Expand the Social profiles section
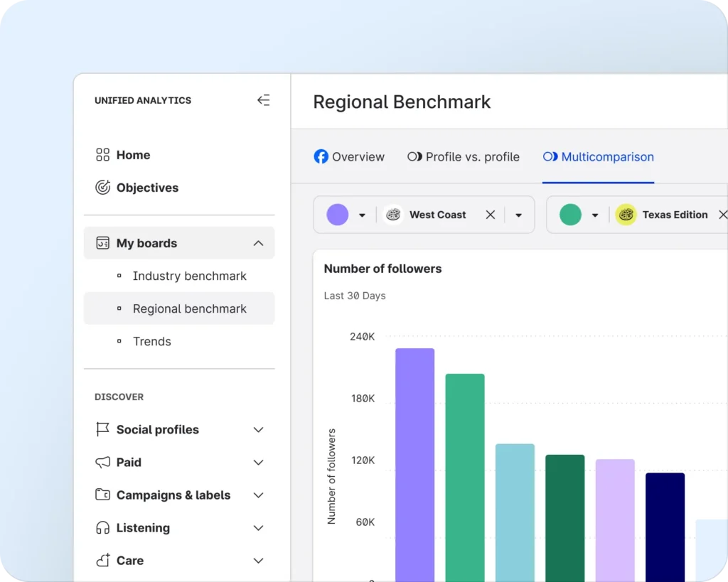728x582 pixels. pyautogui.click(x=258, y=429)
